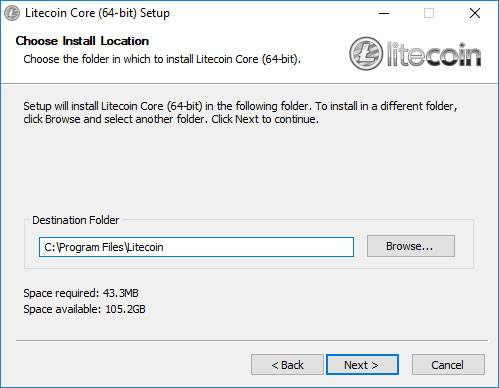Click the Destination Folder group label
499x388 pixels.
click(75, 220)
